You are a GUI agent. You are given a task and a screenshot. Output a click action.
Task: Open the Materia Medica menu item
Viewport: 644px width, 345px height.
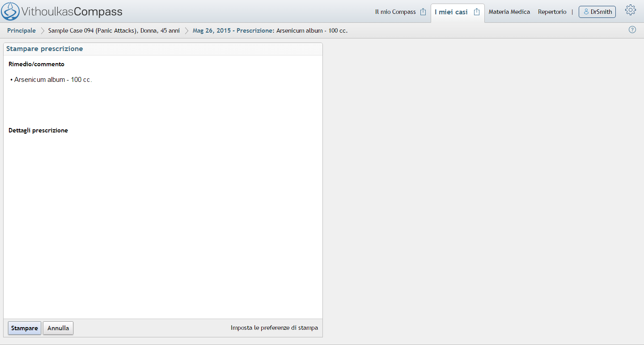(x=509, y=12)
